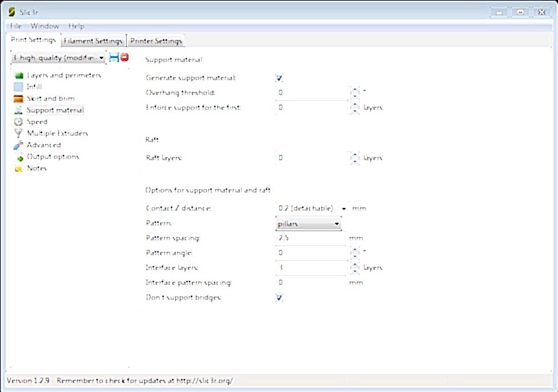558x392 pixels.
Task: Click the Output options icon
Action: point(18,156)
